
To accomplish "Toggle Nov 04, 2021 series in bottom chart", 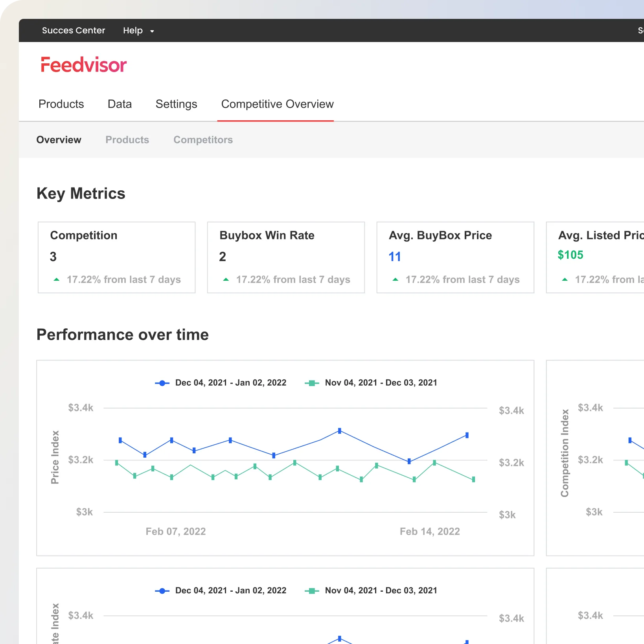I will click(381, 590).
